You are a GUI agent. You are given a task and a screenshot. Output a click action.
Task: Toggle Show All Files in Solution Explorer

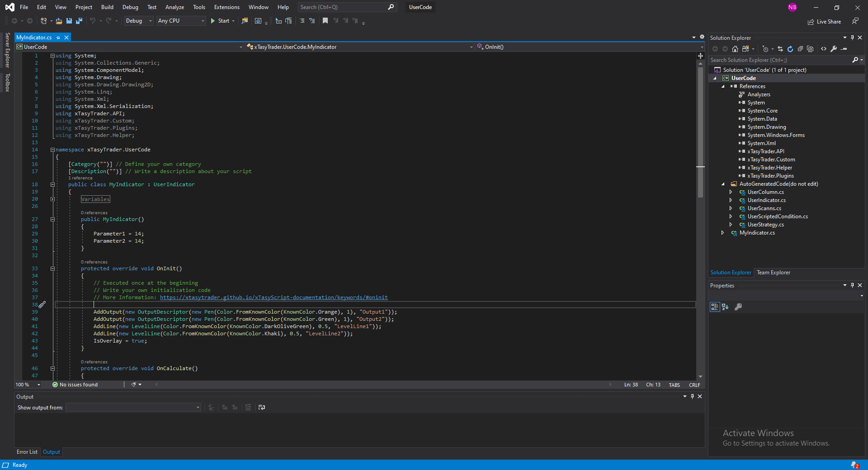pyautogui.click(x=810, y=49)
